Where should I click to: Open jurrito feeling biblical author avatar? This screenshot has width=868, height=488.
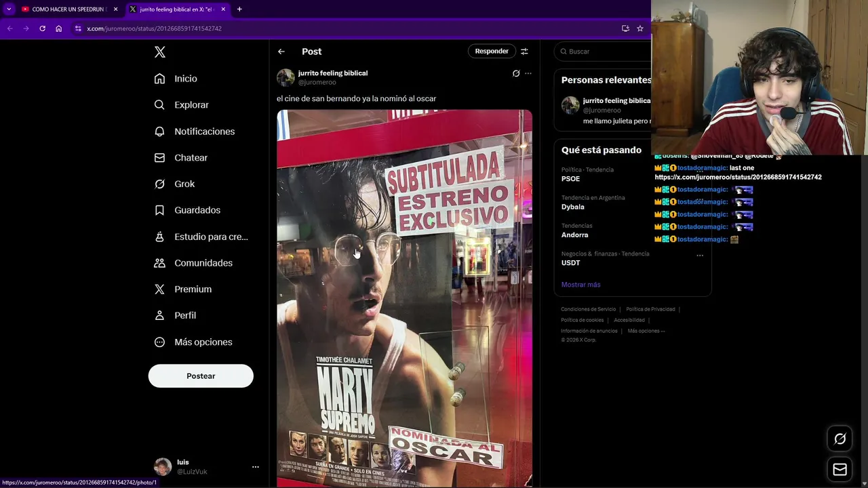(x=285, y=77)
